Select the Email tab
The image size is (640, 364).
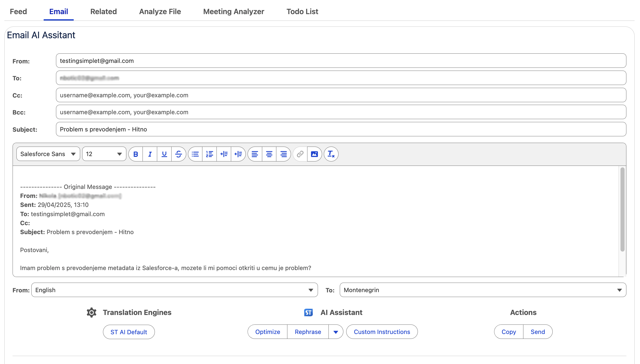coord(59,12)
